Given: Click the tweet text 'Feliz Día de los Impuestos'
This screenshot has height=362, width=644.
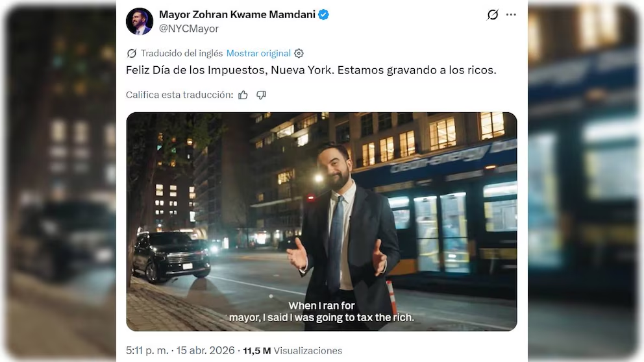Looking at the screenshot, I should 196,70.
